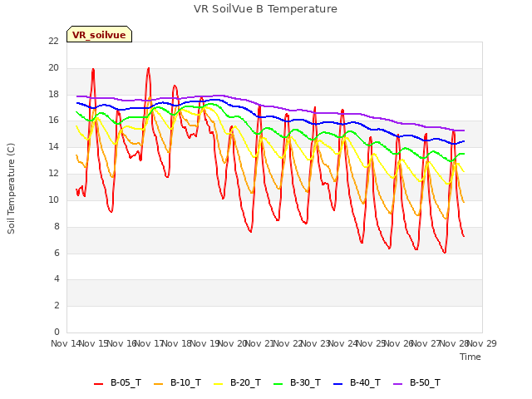Click the 14 y-axis tick label

click(53, 147)
